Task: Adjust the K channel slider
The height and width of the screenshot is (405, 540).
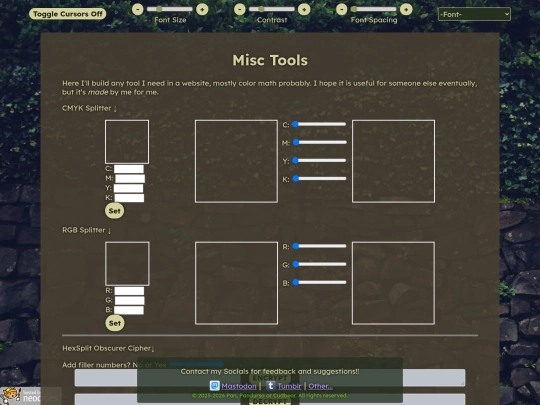Action: click(x=319, y=178)
